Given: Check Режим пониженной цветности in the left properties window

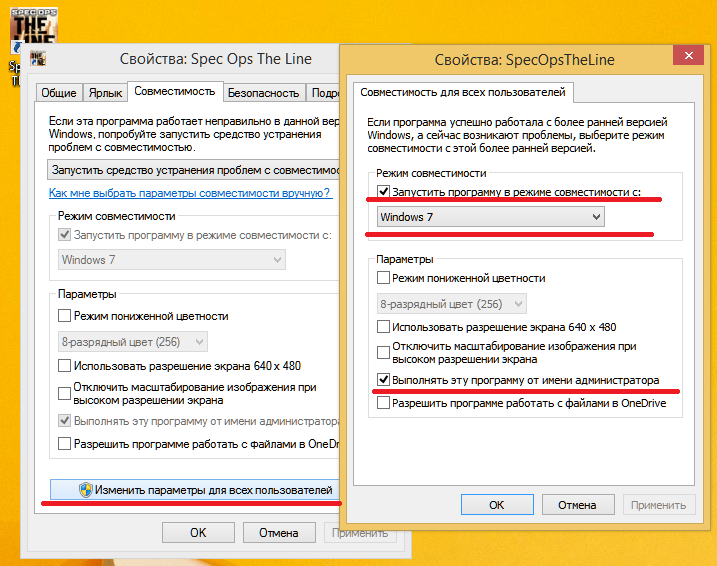Looking at the screenshot, I should point(65,316).
